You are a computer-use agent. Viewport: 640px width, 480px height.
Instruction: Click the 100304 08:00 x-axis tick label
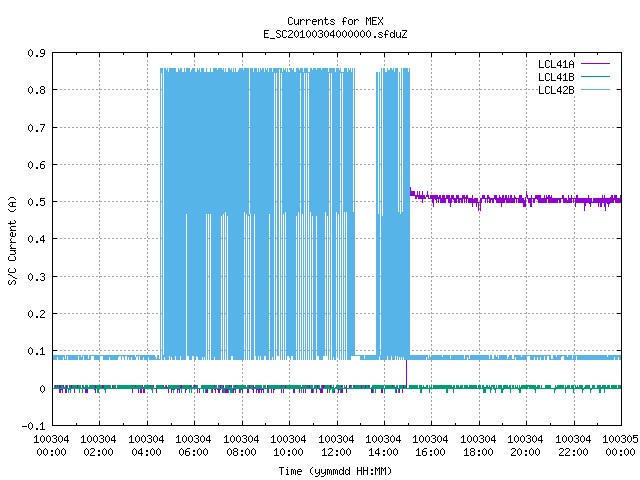(x=241, y=446)
